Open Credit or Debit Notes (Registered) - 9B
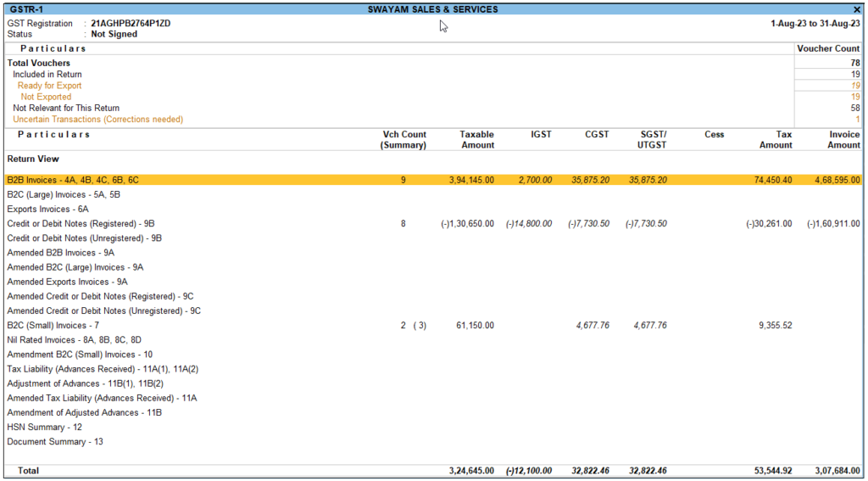 (x=81, y=223)
